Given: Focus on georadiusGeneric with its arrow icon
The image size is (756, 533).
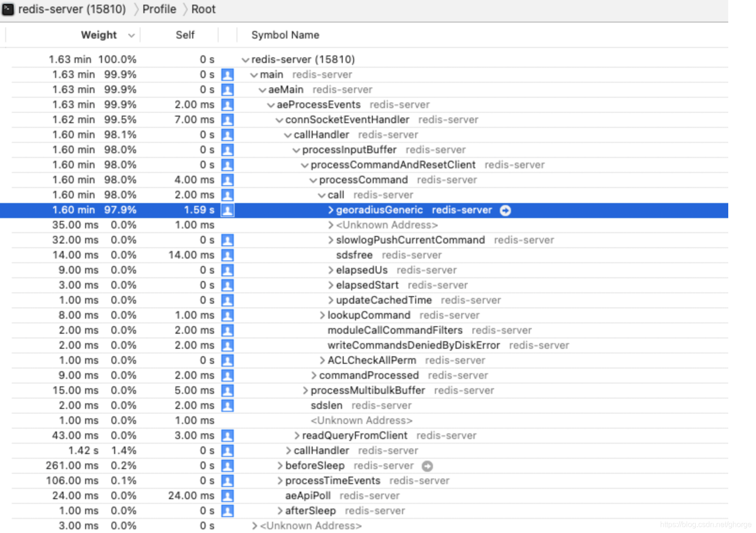Looking at the screenshot, I should (x=505, y=211).
